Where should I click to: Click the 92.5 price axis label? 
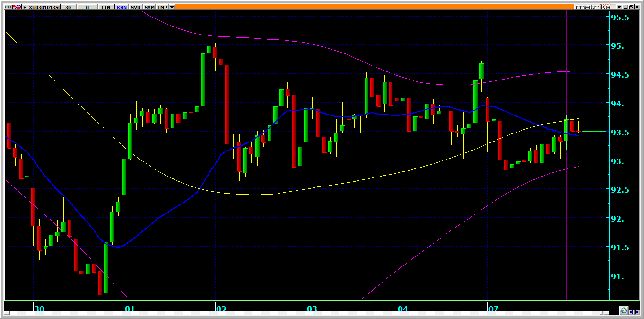(x=620, y=190)
